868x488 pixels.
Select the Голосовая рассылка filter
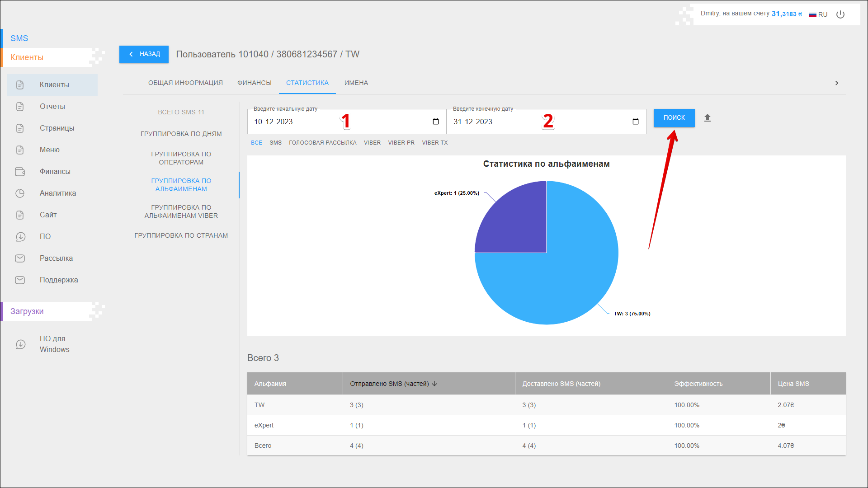point(322,143)
